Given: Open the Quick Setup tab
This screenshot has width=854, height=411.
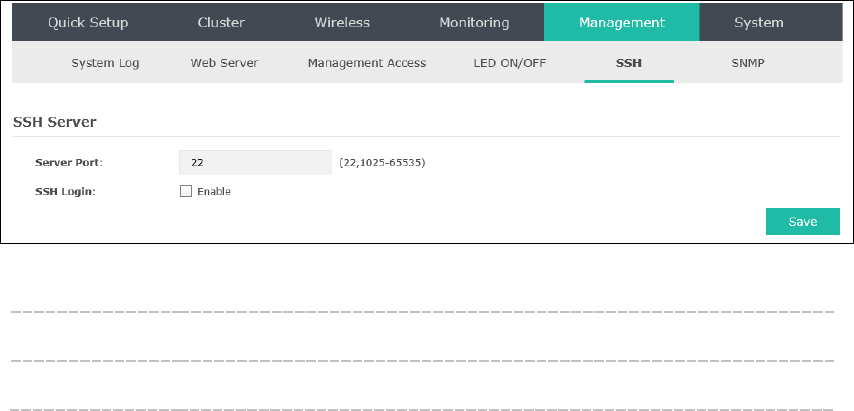Looking at the screenshot, I should click(x=88, y=22).
